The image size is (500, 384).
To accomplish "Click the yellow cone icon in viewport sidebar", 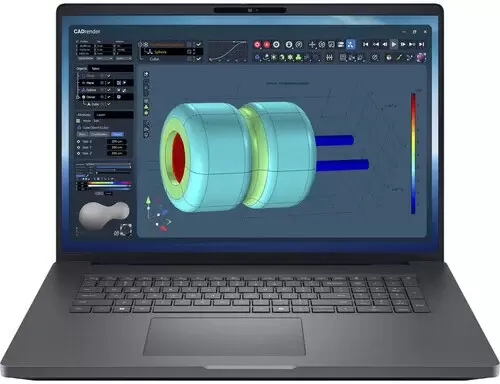I will coord(146,107).
